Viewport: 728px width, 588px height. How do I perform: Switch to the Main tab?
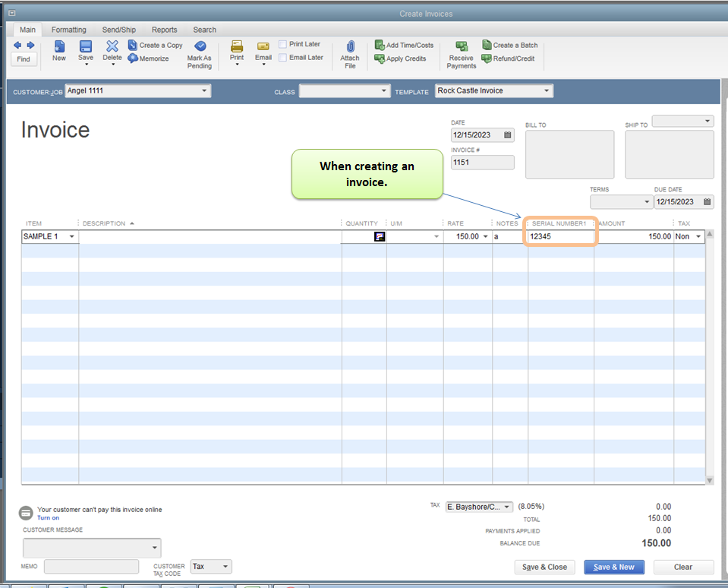27,30
